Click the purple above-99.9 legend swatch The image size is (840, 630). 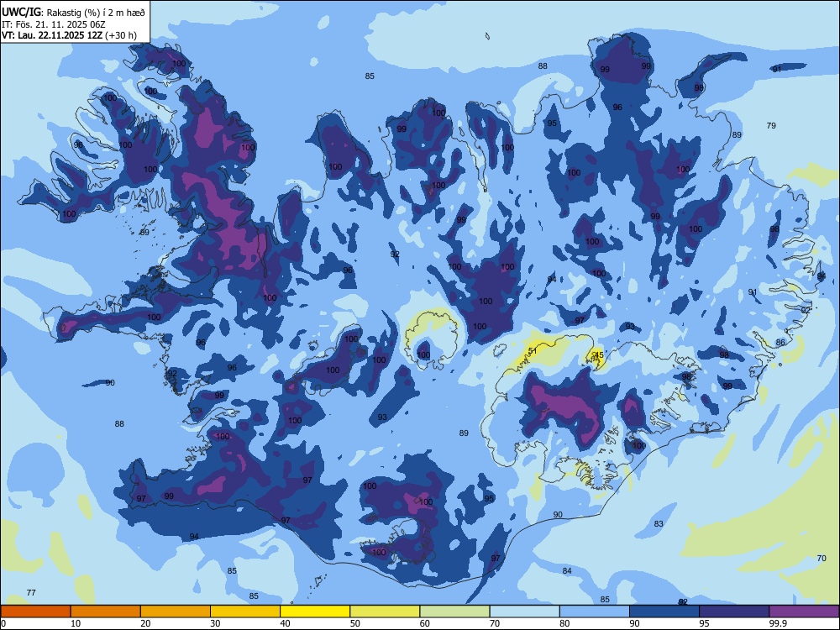(804, 612)
